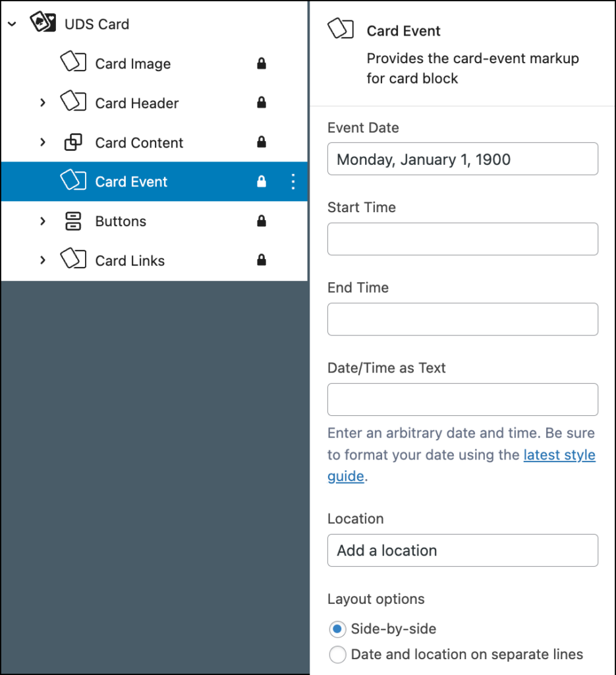This screenshot has height=675, width=616.
Task: Click the UDS Card block icon
Action: click(x=43, y=22)
